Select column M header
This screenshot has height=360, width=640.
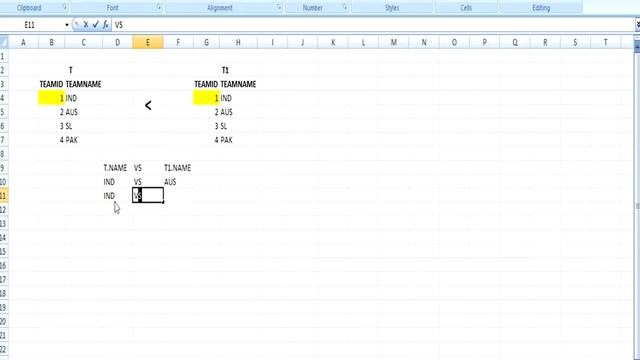[393, 42]
